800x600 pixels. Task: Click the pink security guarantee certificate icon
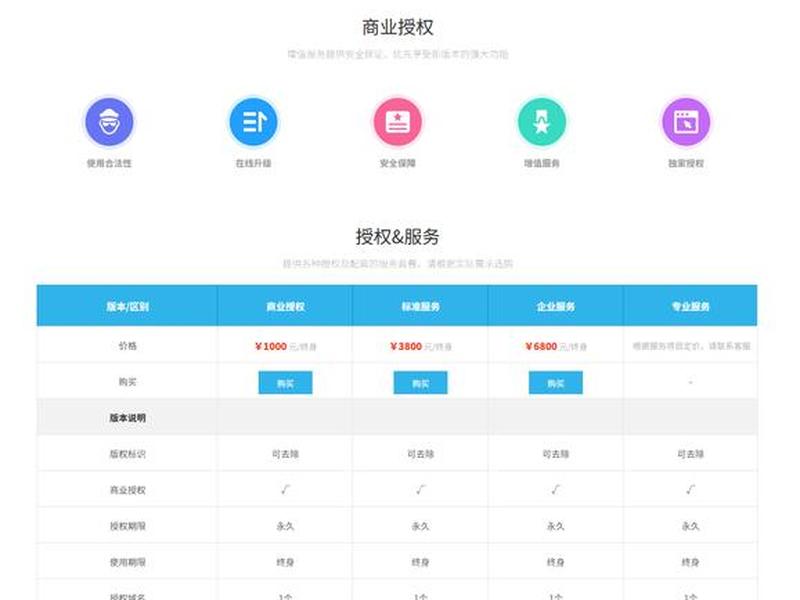pos(397,122)
